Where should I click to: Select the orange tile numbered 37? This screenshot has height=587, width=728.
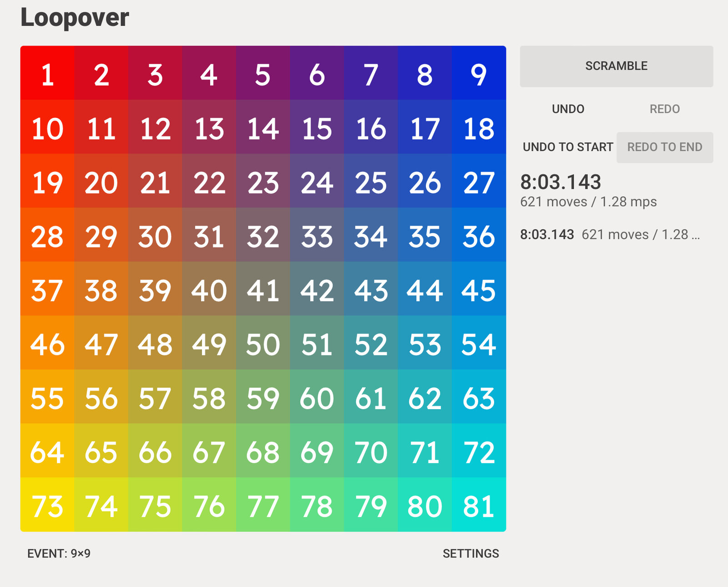(47, 288)
